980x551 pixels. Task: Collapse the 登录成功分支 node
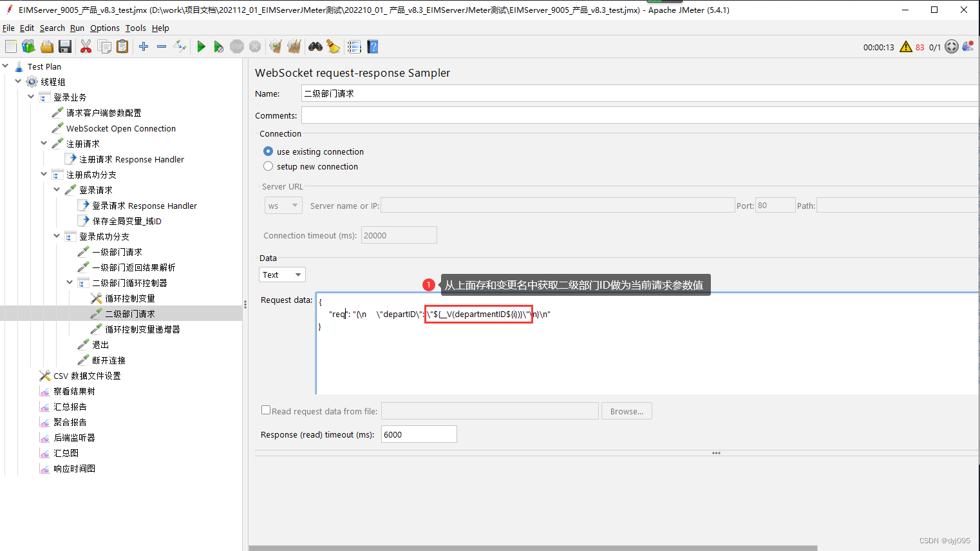click(57, 236)
